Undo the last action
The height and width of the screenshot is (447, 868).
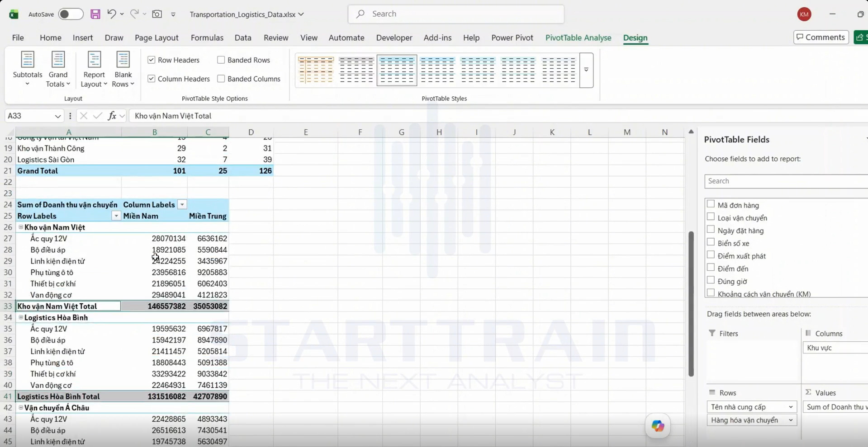[111, 14]
